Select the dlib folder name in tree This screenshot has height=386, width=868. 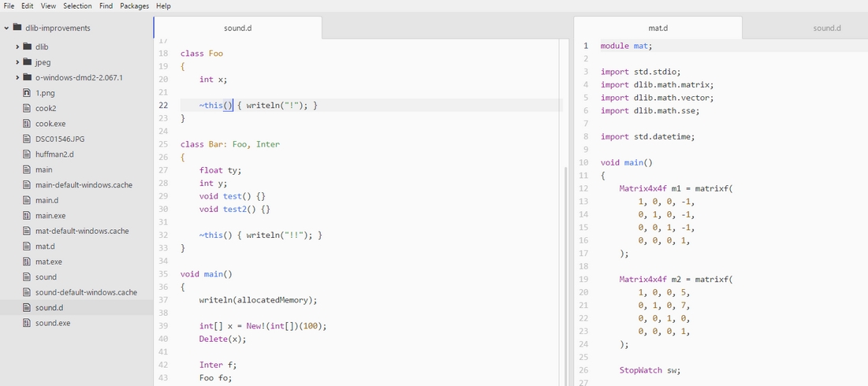click(42, 47)
